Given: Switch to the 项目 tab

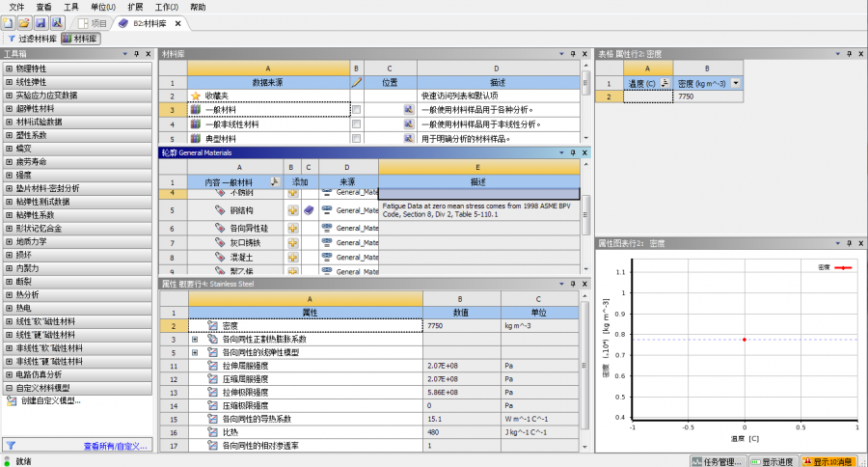Looking at the screenshot, I should [x=93, y=23].
